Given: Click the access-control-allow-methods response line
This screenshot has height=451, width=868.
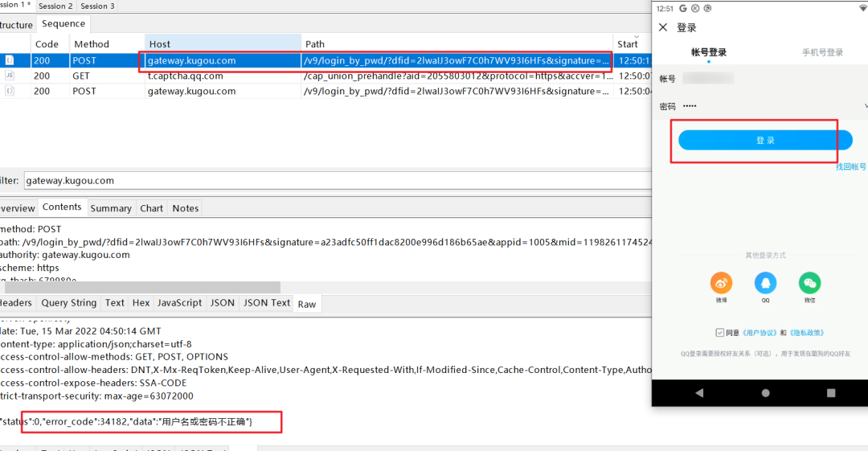Looking at the screenshot, I should coord(114,357).
